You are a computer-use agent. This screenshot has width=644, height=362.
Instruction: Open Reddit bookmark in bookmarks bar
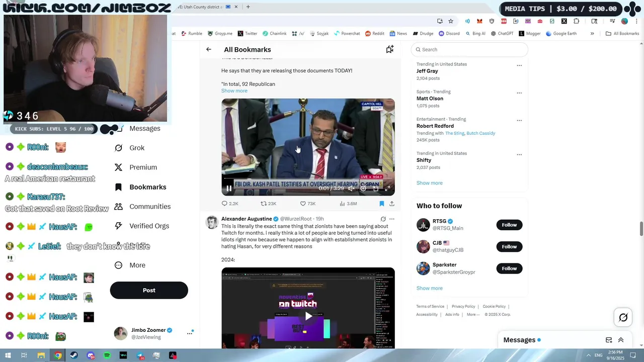tap(375, 34)
